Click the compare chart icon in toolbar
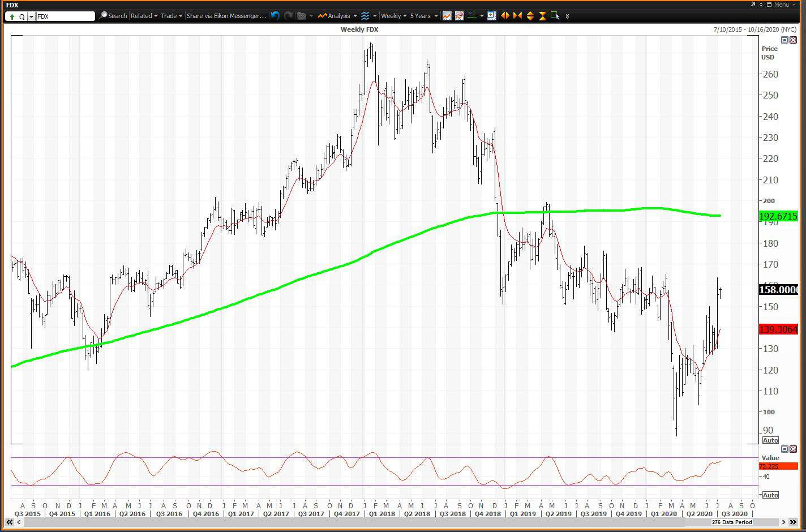 coord(458,16)
